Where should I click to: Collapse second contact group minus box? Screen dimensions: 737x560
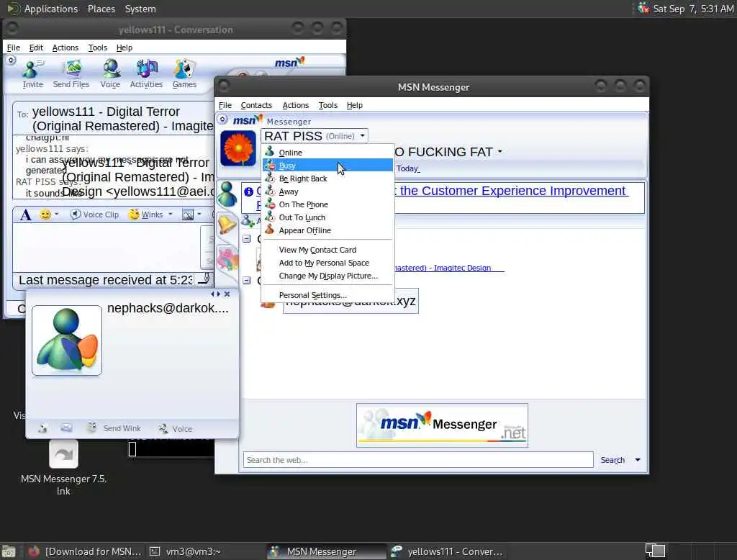coord(247,280)
